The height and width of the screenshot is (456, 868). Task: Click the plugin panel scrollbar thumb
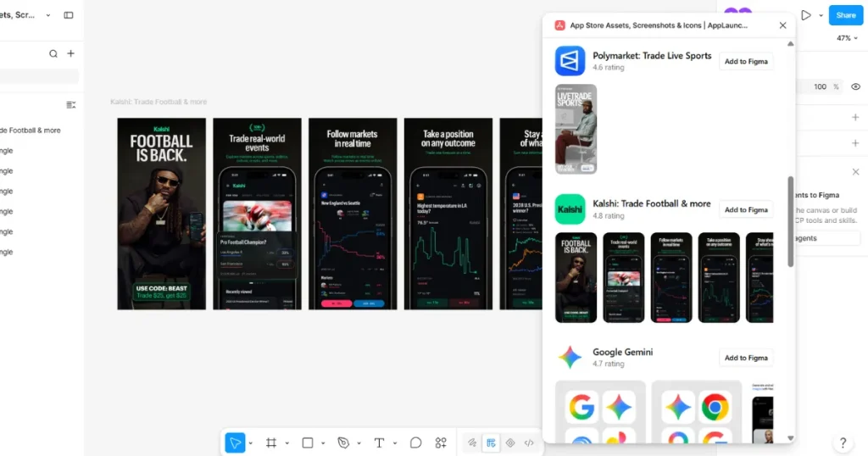pos(791,221)
